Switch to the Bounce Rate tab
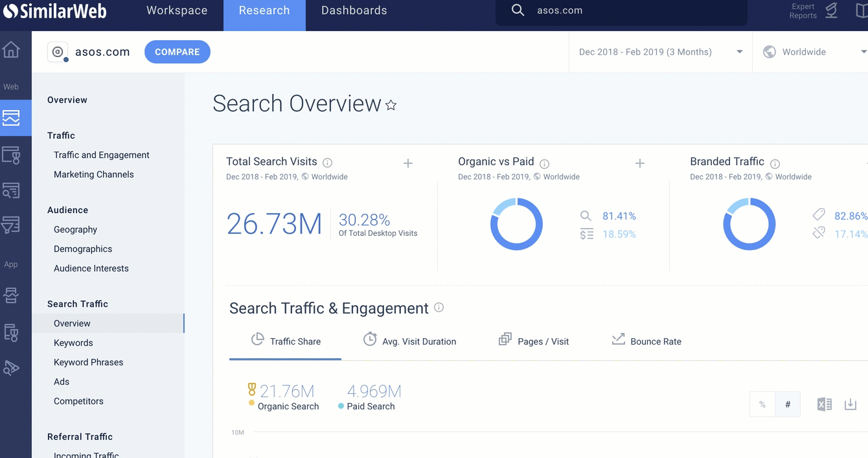868x458 pixels. pos(646,341)
